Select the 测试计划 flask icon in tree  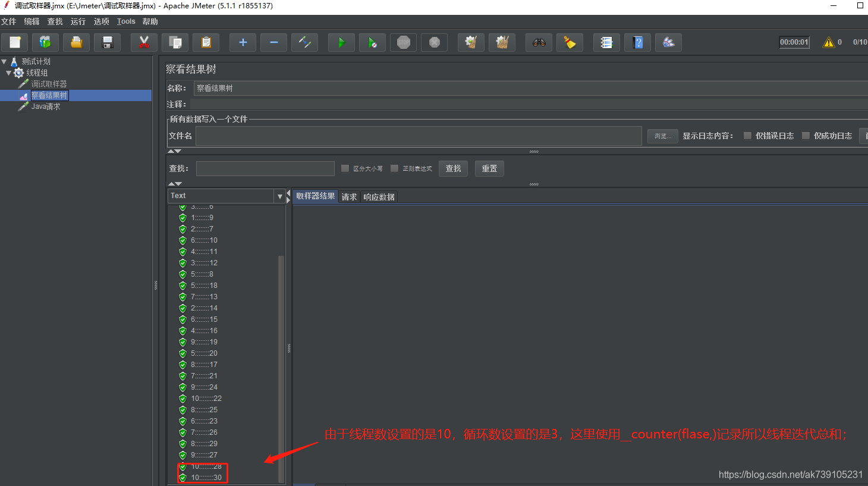click(x=14, y=61)
